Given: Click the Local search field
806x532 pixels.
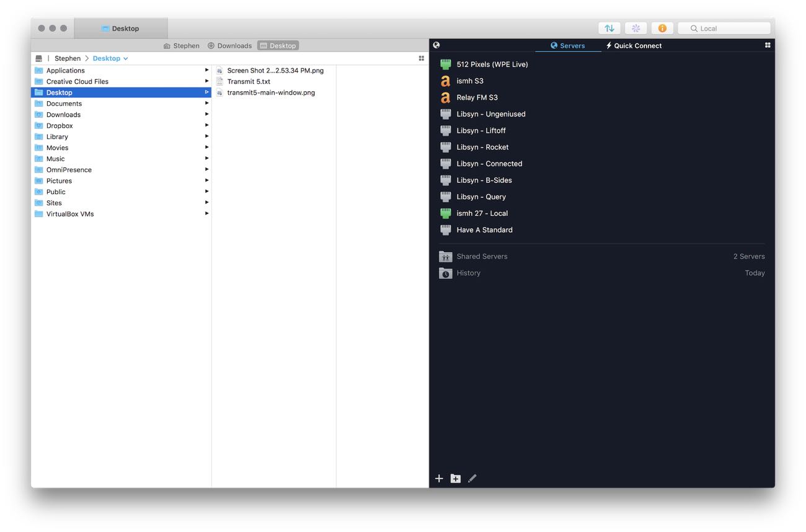Looking at the screenshot, I should point(724,29).
